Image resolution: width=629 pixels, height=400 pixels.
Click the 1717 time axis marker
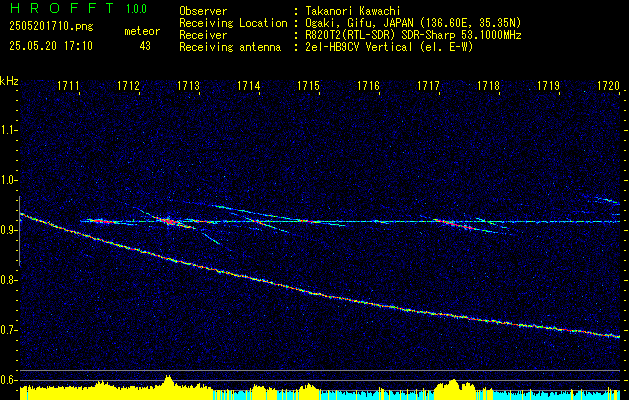pos(428,85)
